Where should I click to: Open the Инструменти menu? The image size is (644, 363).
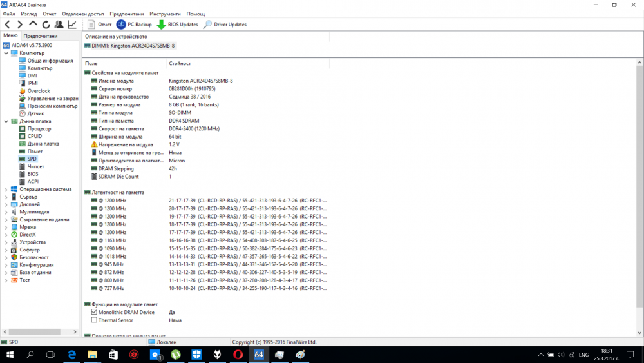coord(165,14)
